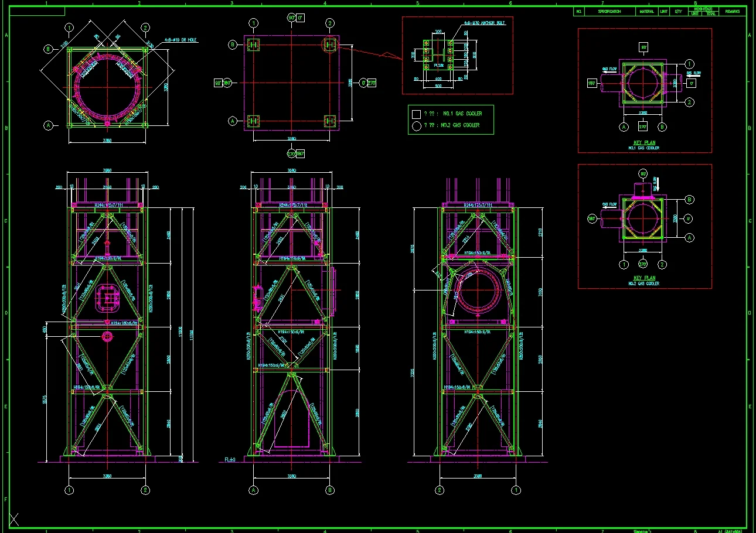Select the circle NO.2 GAS COOLER legend symbol
This screenshot has height=533, width=756.
pos(416,125)
